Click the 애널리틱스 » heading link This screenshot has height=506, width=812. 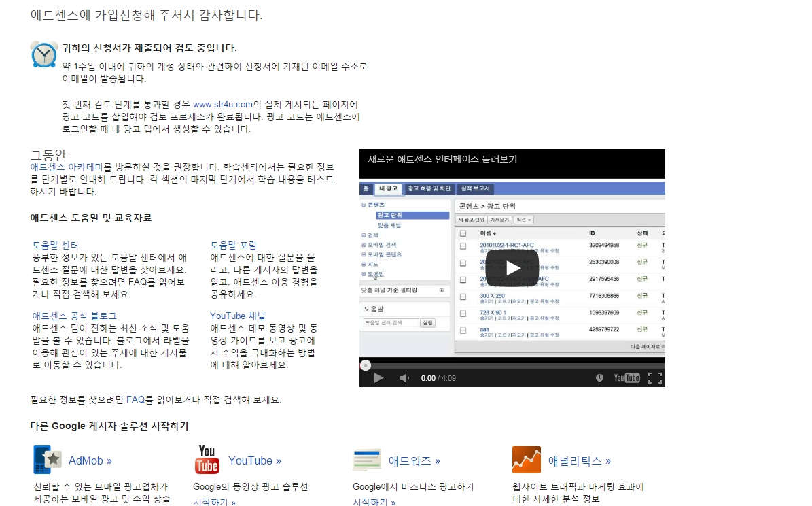[x=580, y=461]
